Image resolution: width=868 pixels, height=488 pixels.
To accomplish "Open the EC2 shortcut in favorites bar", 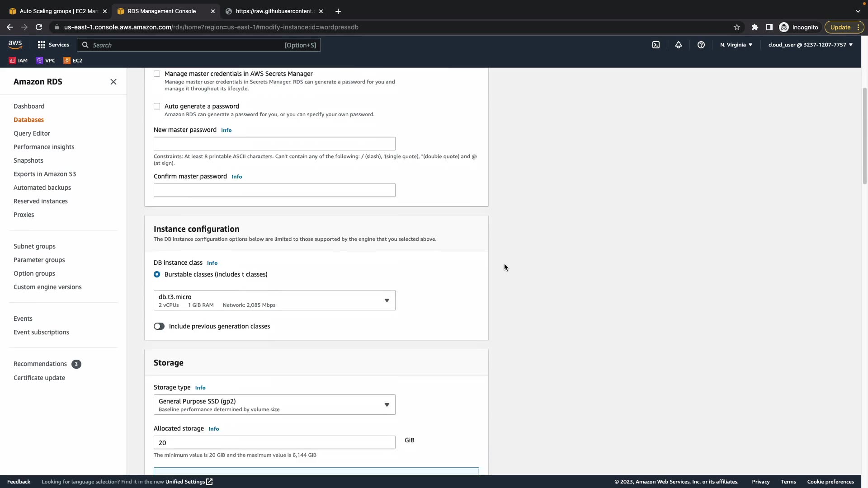I will 73,61.
